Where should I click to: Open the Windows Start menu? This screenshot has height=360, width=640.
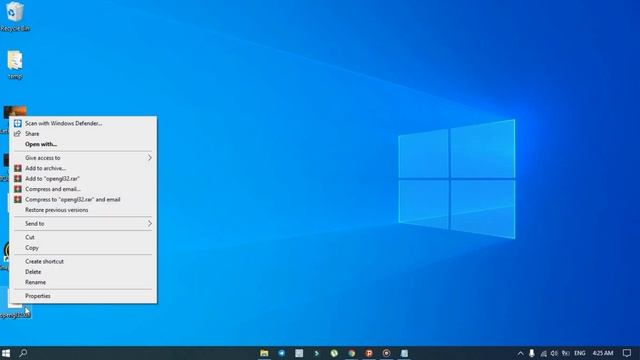6,353
